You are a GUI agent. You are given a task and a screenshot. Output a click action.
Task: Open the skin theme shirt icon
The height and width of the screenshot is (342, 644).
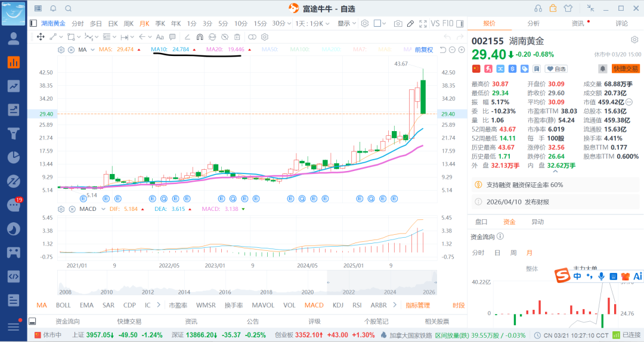coord(568,8)
